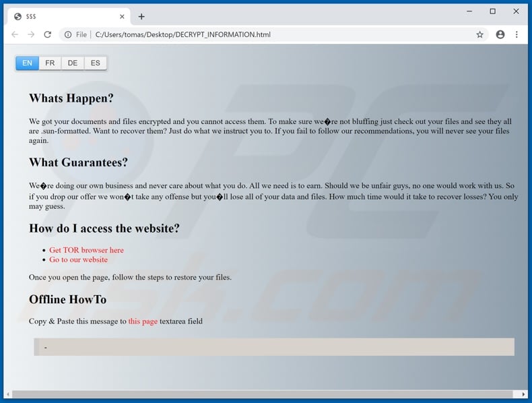Open the site info icon beside File

tap(68, 34)
